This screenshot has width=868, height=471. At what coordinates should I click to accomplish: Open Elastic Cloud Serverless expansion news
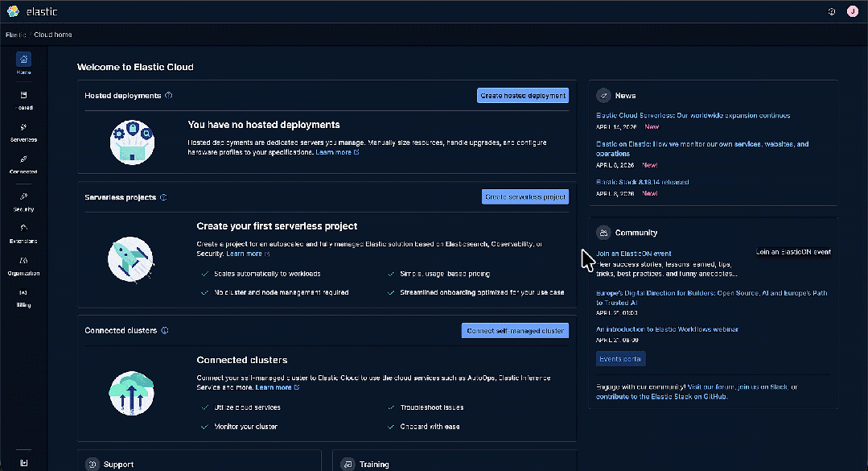693,115
